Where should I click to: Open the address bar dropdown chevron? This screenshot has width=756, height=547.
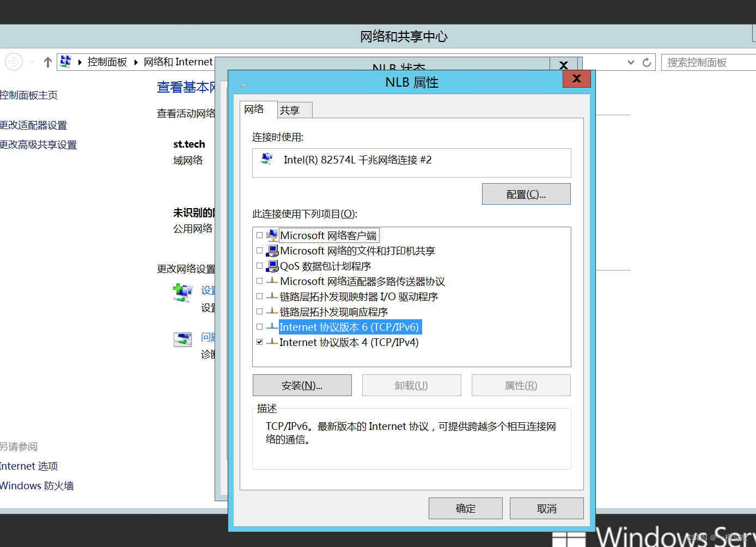tap(630, 62)
